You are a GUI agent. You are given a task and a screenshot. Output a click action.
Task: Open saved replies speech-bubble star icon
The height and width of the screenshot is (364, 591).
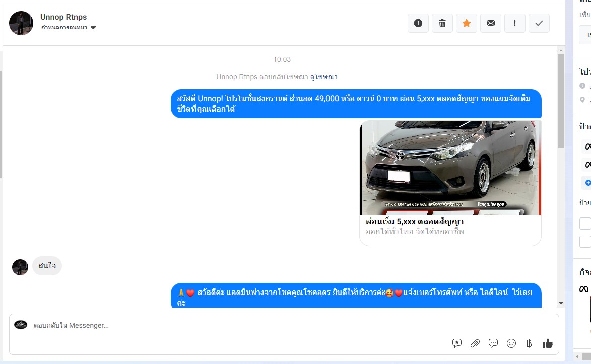[457, 343]
